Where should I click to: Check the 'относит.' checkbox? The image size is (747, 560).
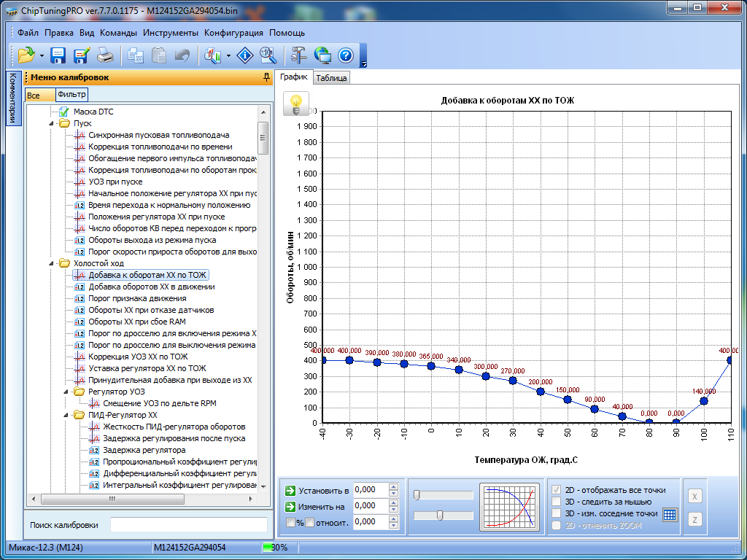point(309,522)
